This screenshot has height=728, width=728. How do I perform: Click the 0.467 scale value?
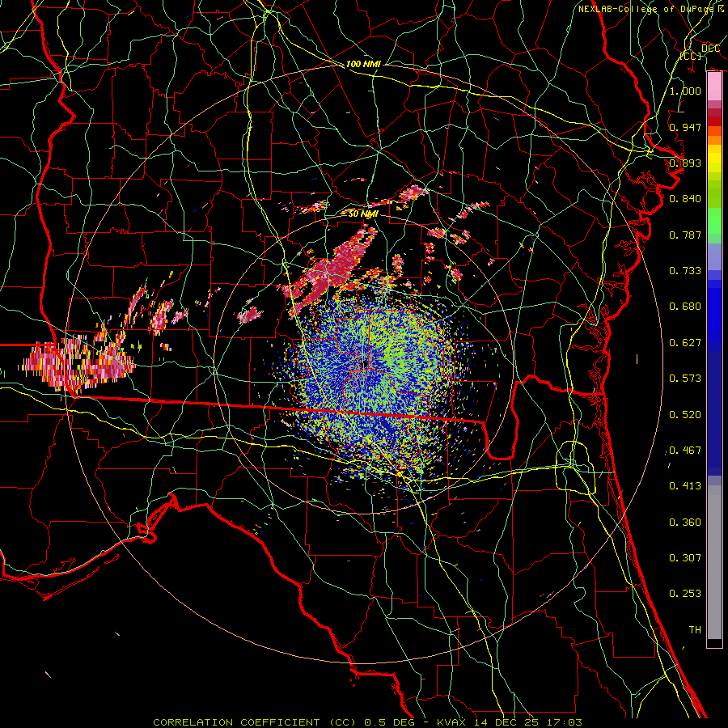point(685,451)
